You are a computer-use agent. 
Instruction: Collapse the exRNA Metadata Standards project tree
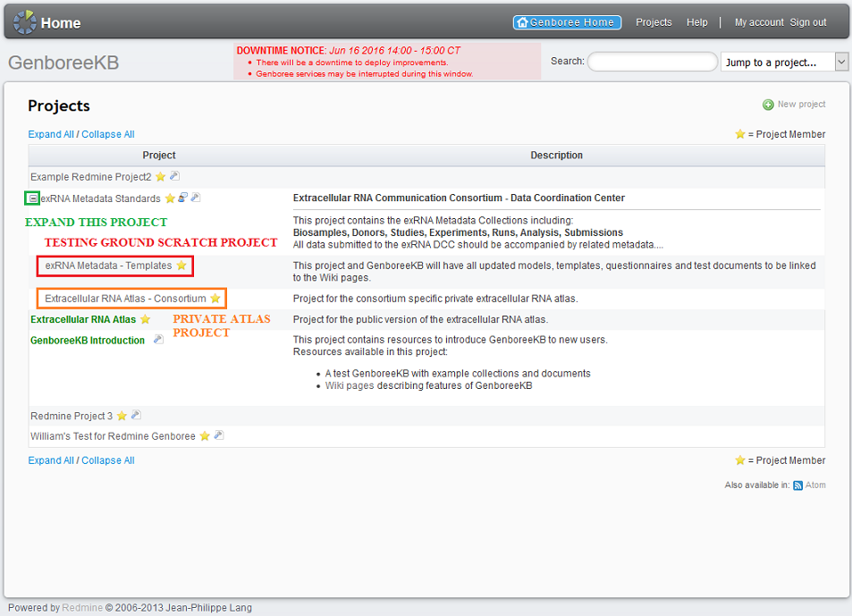tap(33, 198)
